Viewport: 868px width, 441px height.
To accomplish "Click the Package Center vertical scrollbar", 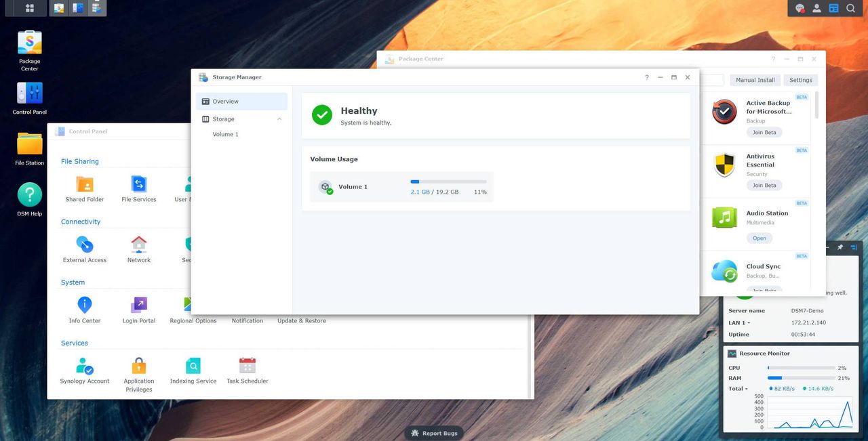I will click(816, 105).
